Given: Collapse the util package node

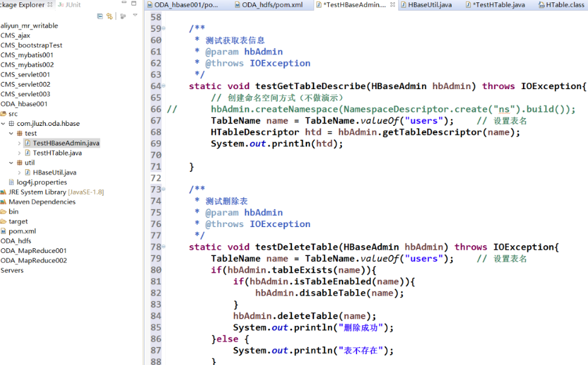Looking at the screenshot, I should tap(11, 163).
